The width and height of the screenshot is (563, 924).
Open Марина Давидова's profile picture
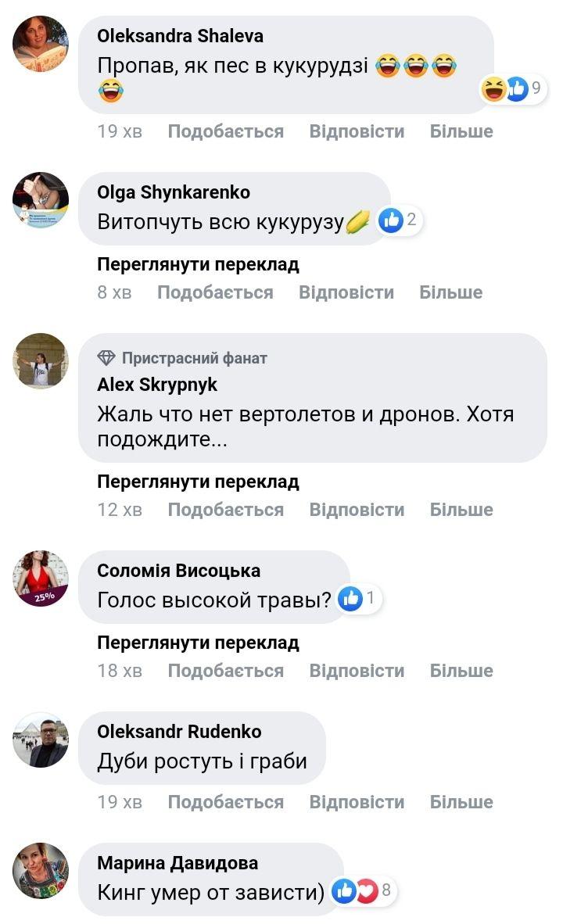point(41,871)
